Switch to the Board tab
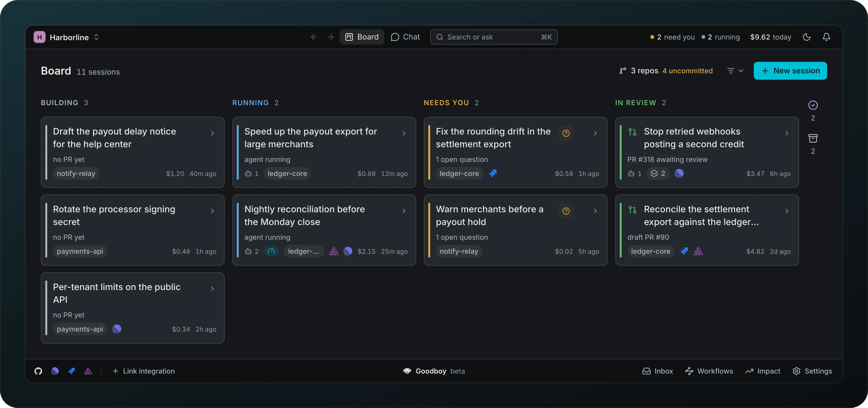Screen dimensions: 868x408 click(x=361, y=37)
